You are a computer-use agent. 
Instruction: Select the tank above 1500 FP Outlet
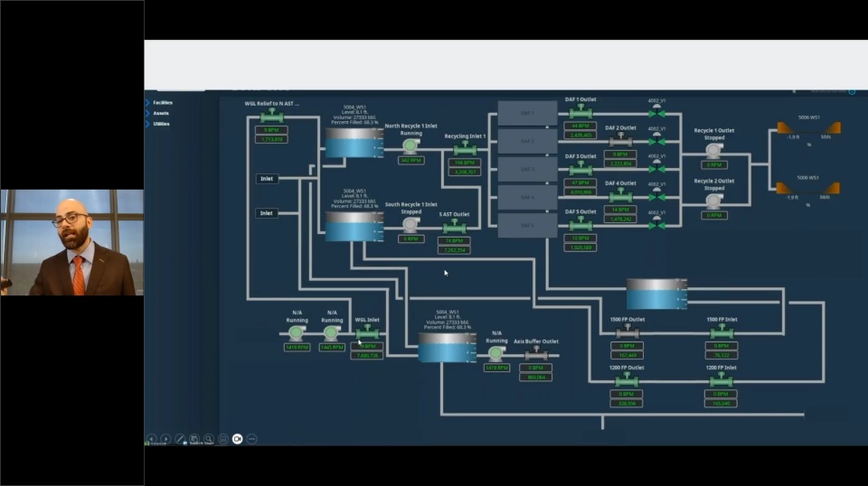click(x=656, y=294)
